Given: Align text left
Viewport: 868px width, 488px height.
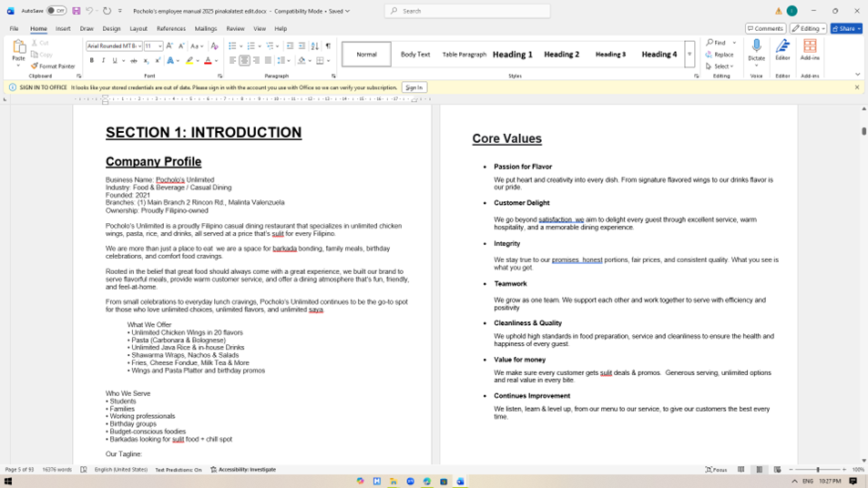Looking at the screenshot, I should click(232, 61).
